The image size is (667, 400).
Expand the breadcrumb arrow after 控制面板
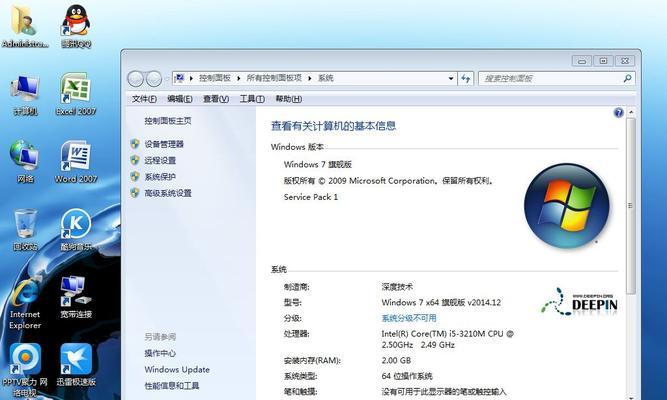239,78
